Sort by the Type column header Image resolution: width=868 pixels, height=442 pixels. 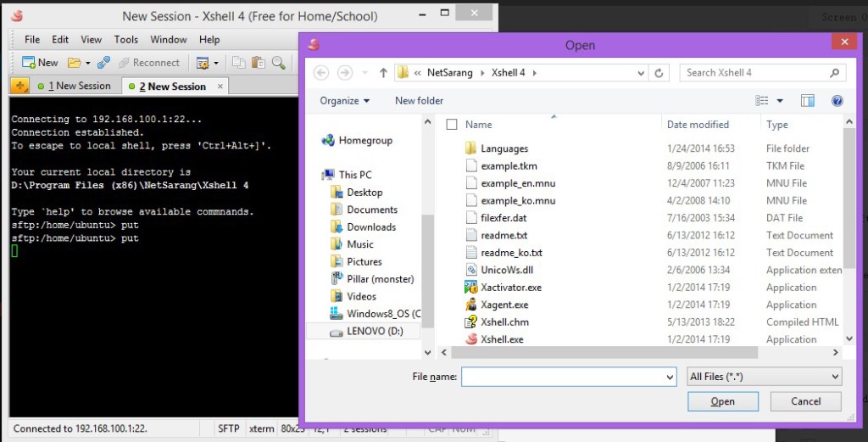pyautogui.click(x=776, y=125)
